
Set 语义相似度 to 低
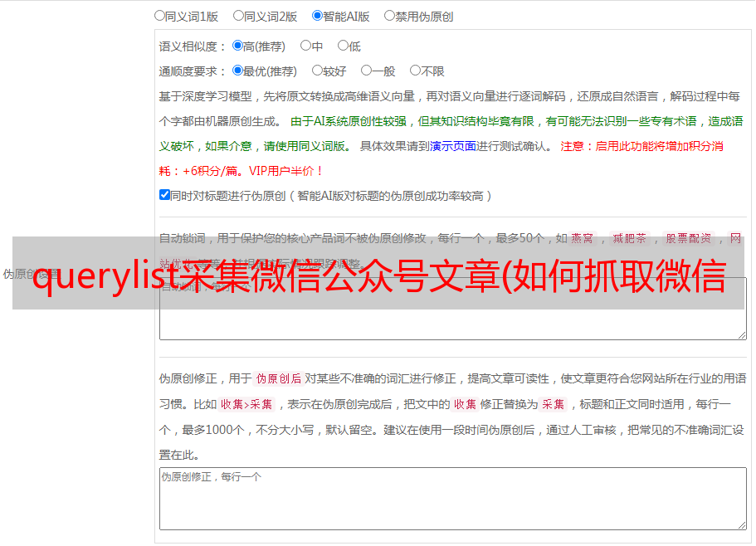point(343,46)
